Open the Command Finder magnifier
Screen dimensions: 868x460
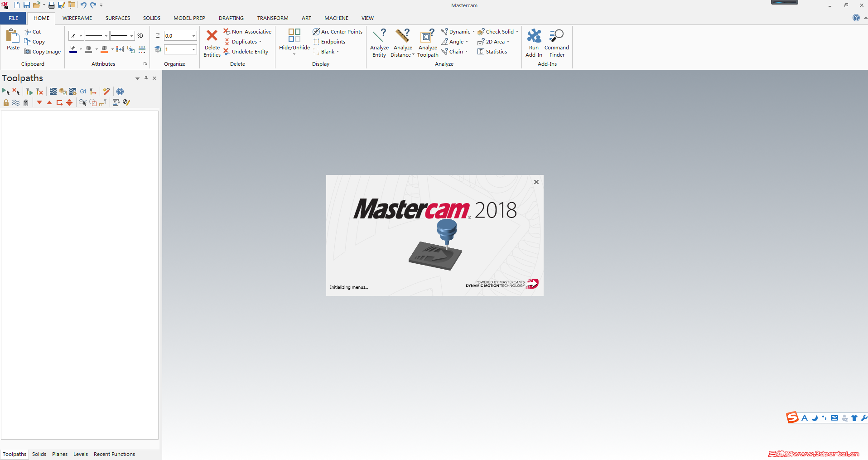pos(556,35)
